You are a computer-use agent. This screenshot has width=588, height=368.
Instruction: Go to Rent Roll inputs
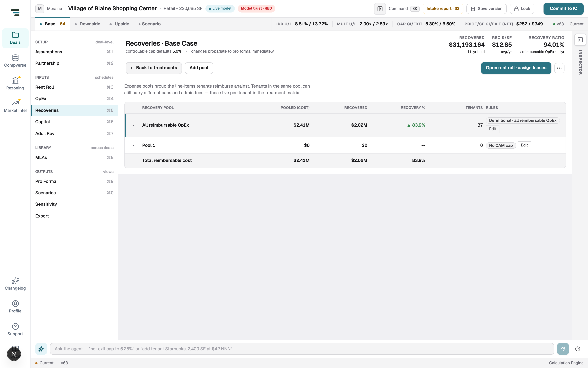click(x=74, y=87)
